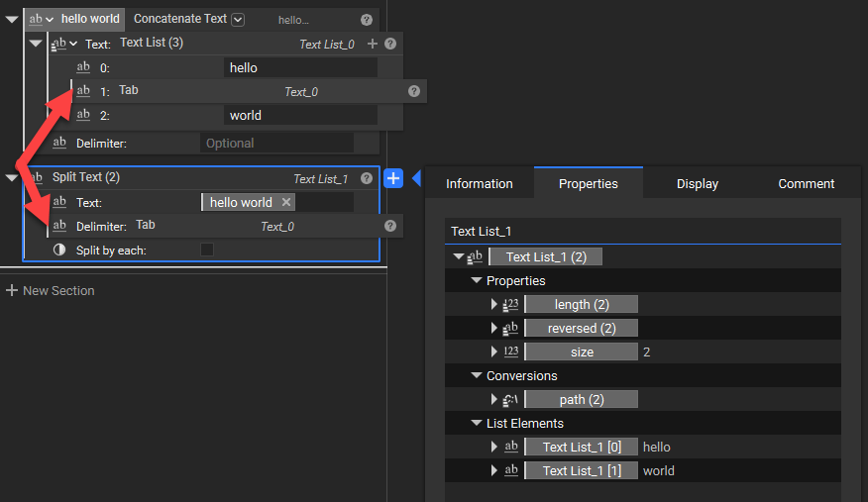Collapse the Split Text section triangle
868x502 pixels.
pyautogui.click(x=12, y=178)
